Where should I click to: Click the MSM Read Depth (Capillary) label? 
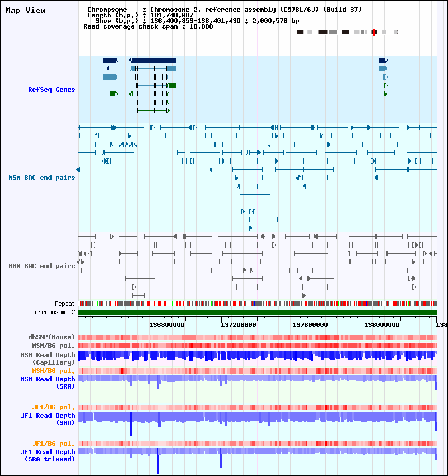tap(48, 358)
